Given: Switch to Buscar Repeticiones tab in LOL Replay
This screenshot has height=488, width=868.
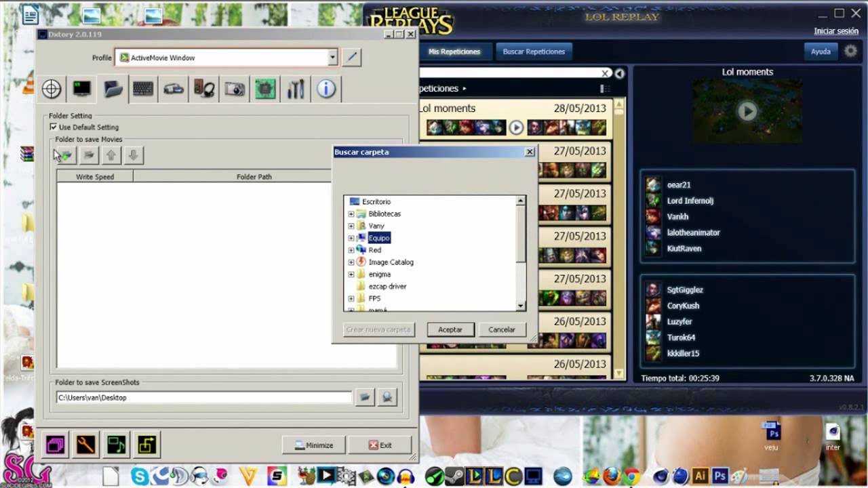Looking at the screenshot, I should [x=534, y=52].
